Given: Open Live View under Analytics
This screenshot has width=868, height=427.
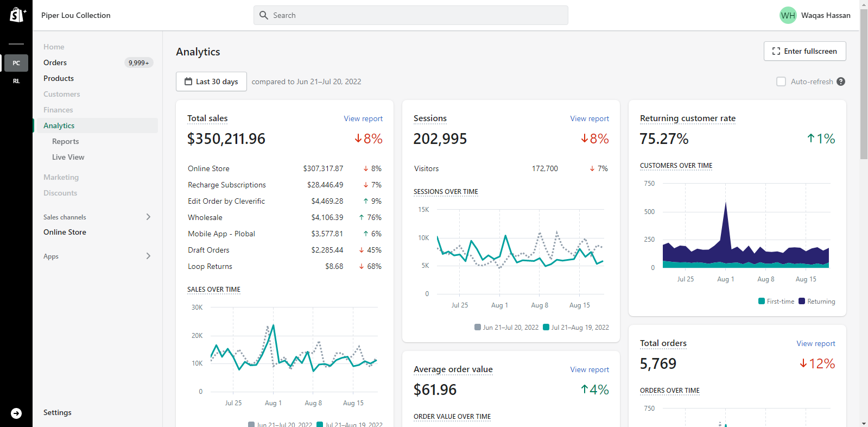Looking at the screenshot, I should pyautogui.click(x=68, y=157).
